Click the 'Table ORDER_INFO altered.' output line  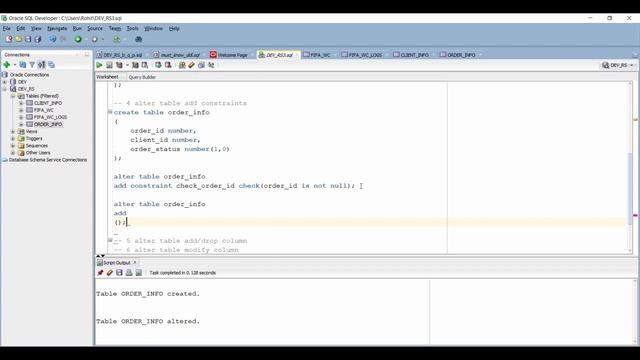coord(148,321)
